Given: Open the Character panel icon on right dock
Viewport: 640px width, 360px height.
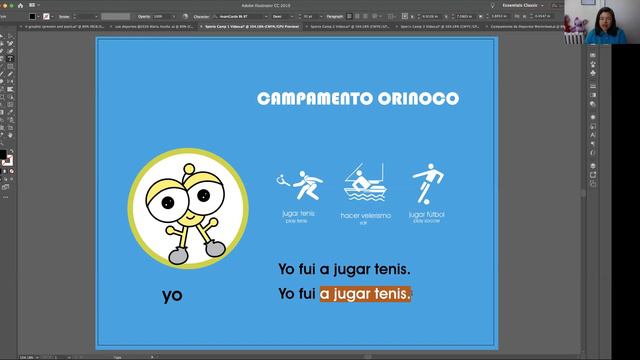Looking at the screenshot, I should pyautogui.click(x=593, y=135).
